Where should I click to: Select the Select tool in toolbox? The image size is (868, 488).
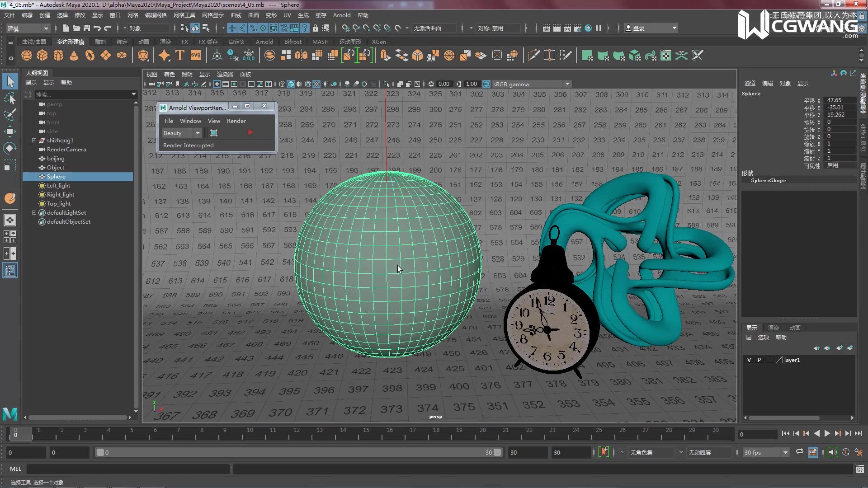(10, 81)
